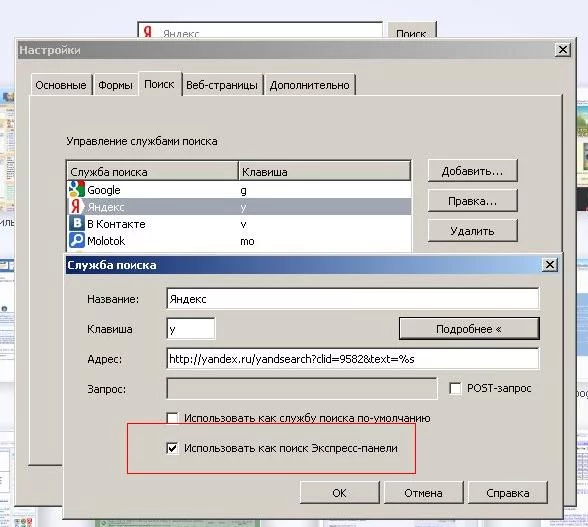
Task: Enable 'Использовать как службу поиска по-умолчанию' checkbox
Action: coord(172,418)
